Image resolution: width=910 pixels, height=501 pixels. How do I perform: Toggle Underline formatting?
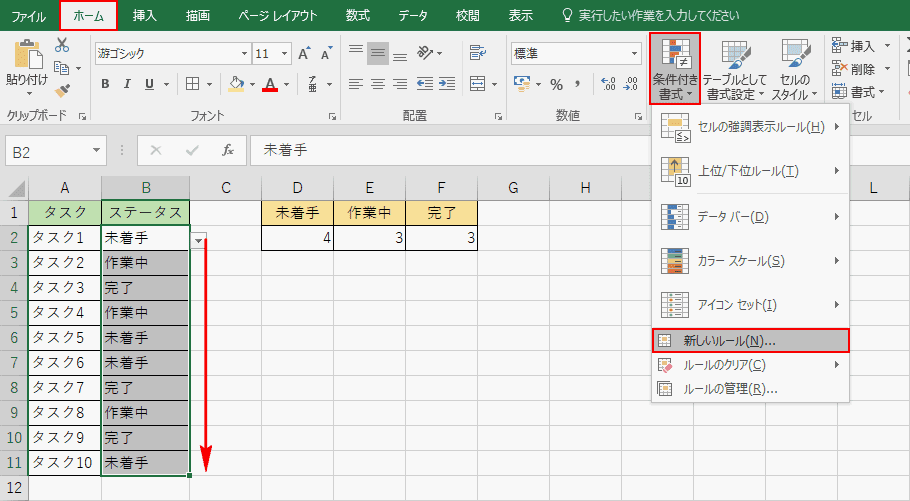pos(149,84)
